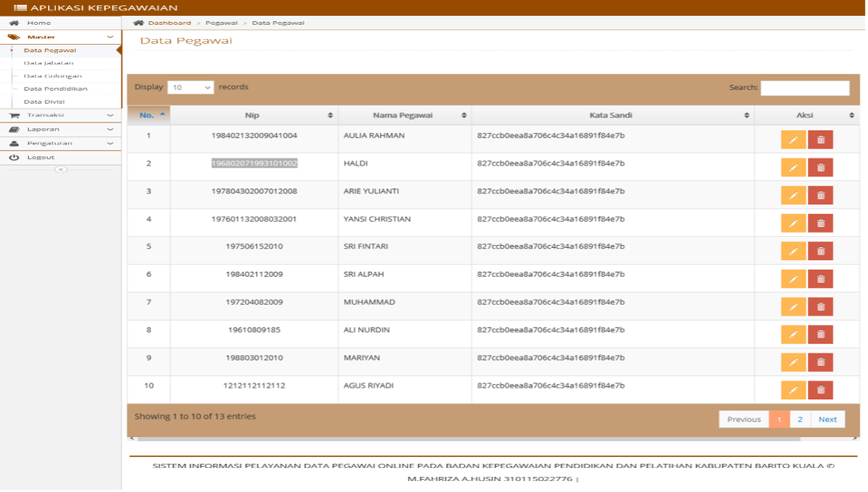
Task: Remove the MARIYAN record with trash icon
Action: click(x=821, y=362)
